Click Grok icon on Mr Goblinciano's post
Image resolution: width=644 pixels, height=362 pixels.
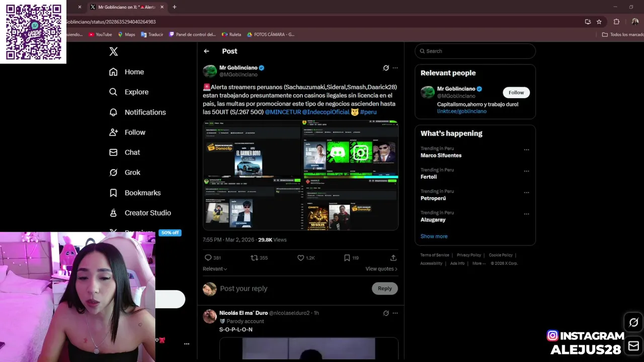click(386, 68)
